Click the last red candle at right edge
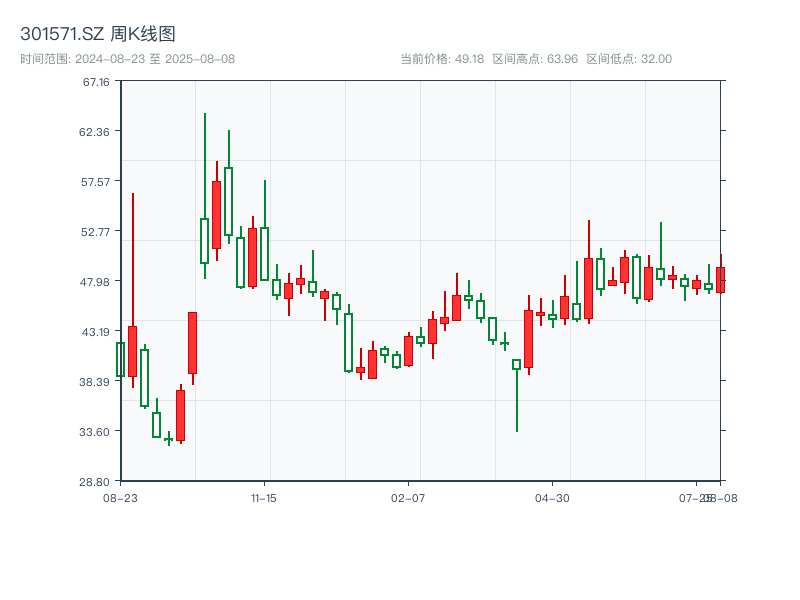Viewport: 800px width, 600px height. pos(720,279)
